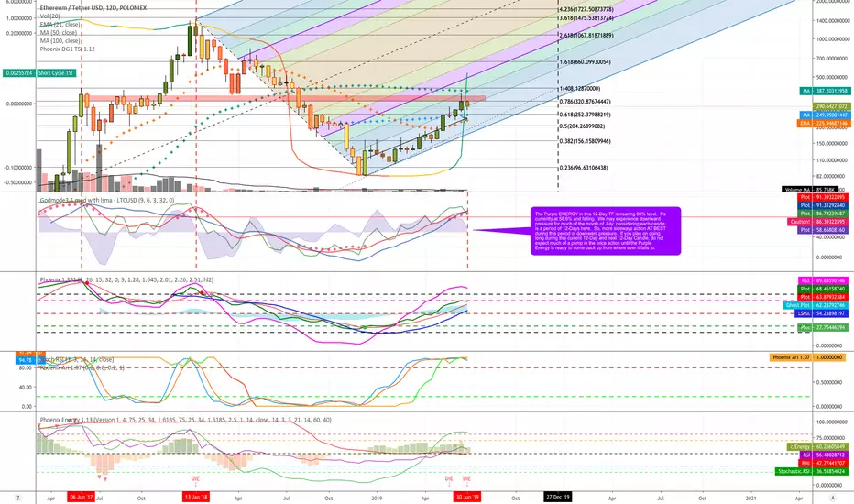Click the EMA 225.94687146 price label
Viewport: 854px width, 504px height.
[824, 124]
